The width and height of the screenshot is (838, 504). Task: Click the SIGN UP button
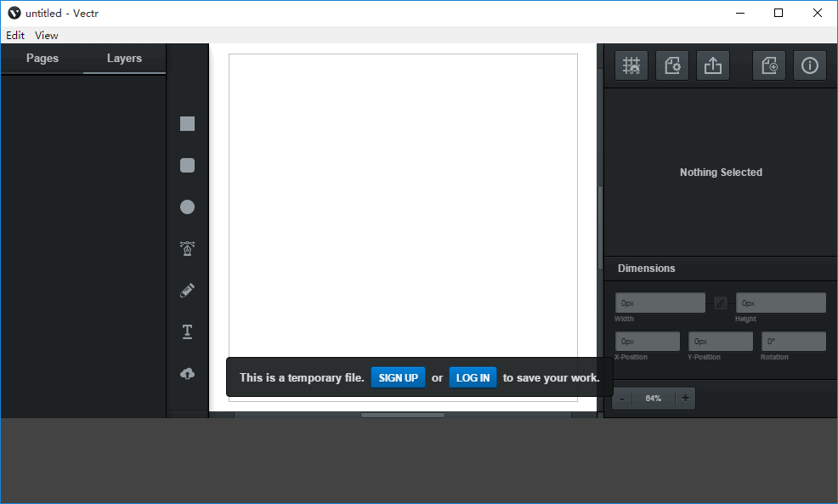pyautogui.click(x=398, y=377)
